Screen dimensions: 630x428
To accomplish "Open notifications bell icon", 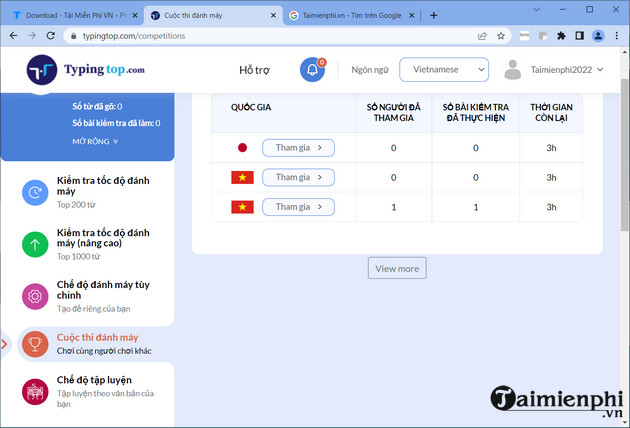I will (x=312, y=70).
